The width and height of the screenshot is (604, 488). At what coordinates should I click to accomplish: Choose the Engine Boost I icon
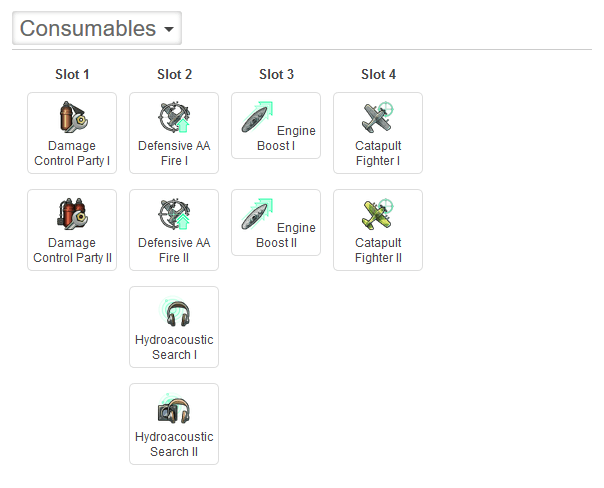[257, 118]
